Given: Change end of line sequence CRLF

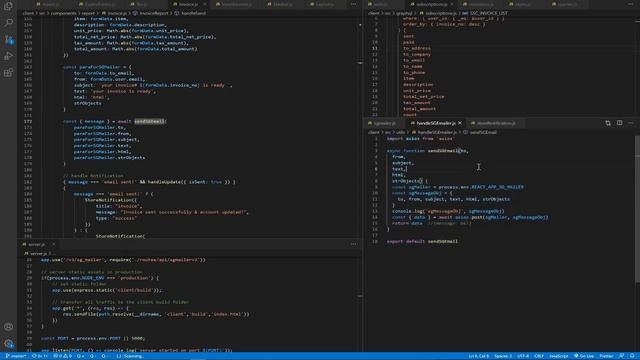Looking at the screenshot, I should tap(539, 356).
